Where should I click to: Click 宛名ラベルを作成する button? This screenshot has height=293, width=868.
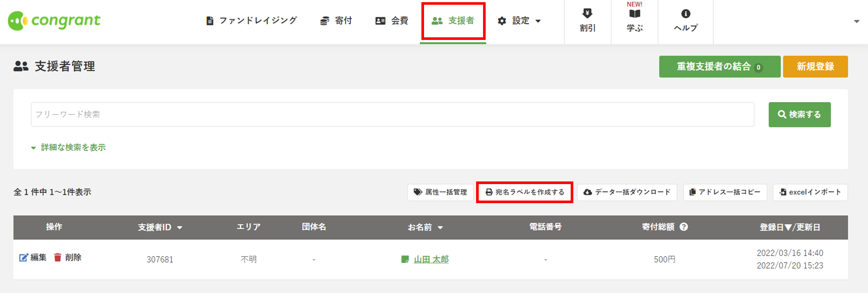coord(525,192)
